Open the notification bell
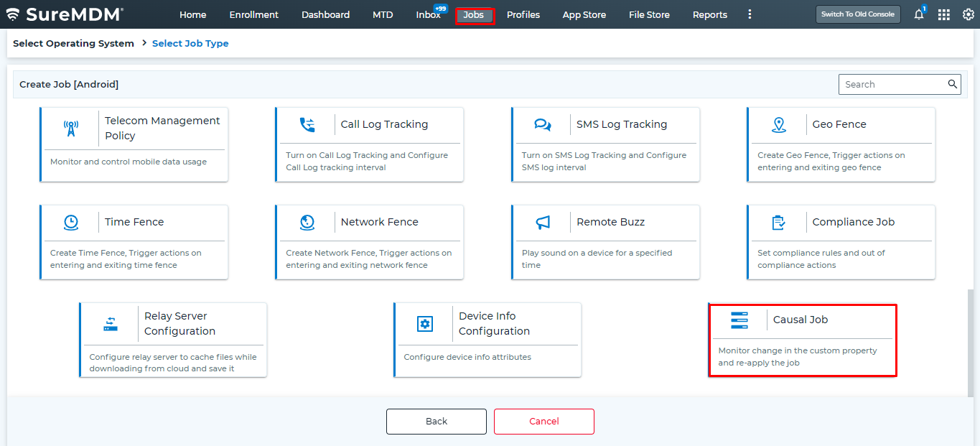This screenshot has height=446, width=980. [918, 14]
